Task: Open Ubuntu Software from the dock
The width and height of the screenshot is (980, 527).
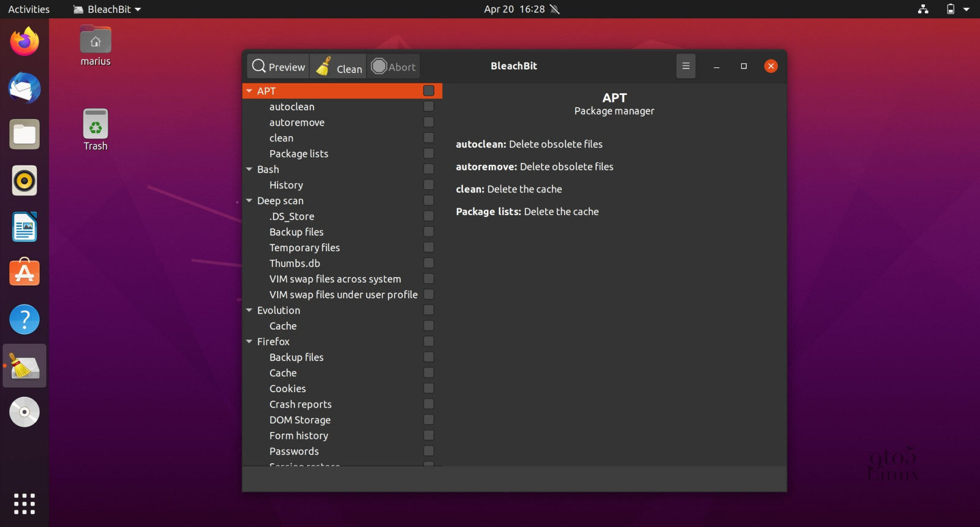Action: (x=24, y=273)
